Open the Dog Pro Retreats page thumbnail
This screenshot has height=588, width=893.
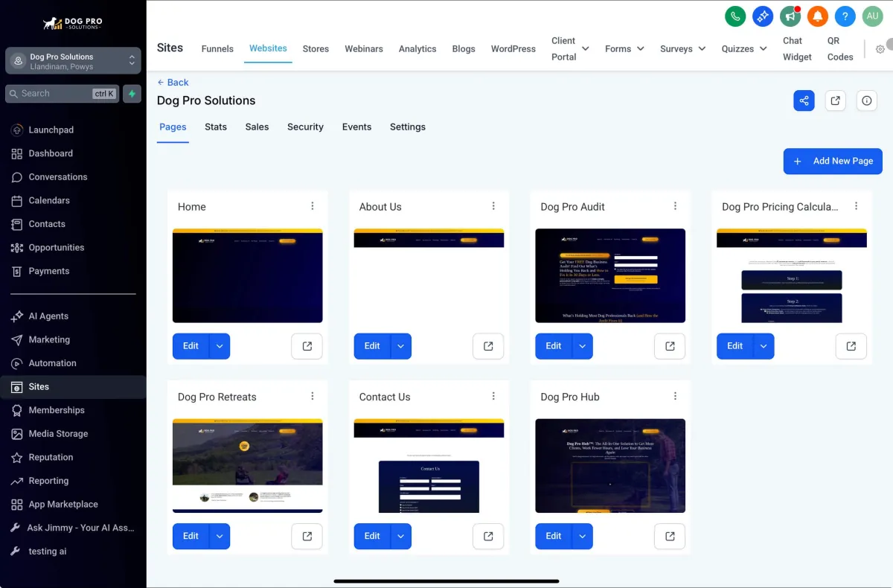coord(247,465)
